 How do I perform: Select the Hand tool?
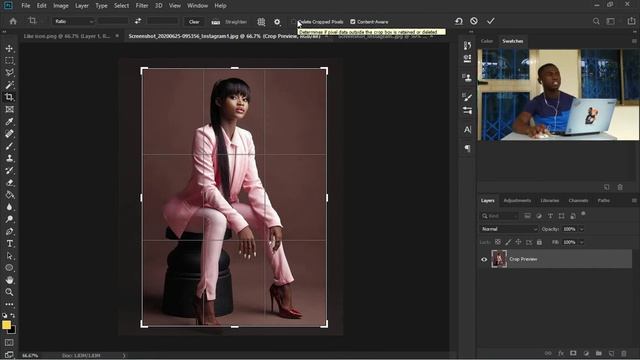(9, 280)
